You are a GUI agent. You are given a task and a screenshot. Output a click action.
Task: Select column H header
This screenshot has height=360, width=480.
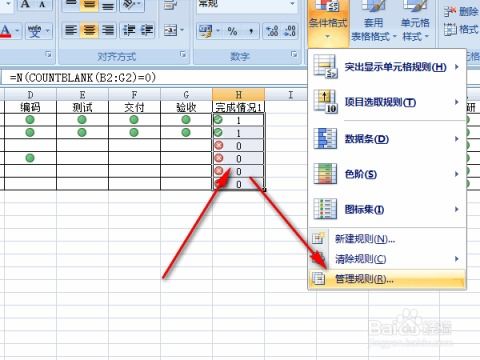239,95
